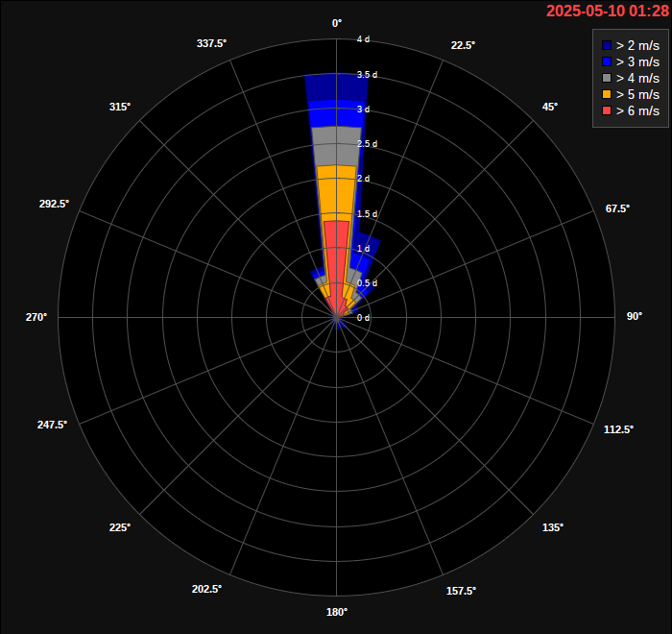Screen dimensions: 672x634
Task: Click the 22.5° direction label
Action: [x=463, y=45]
